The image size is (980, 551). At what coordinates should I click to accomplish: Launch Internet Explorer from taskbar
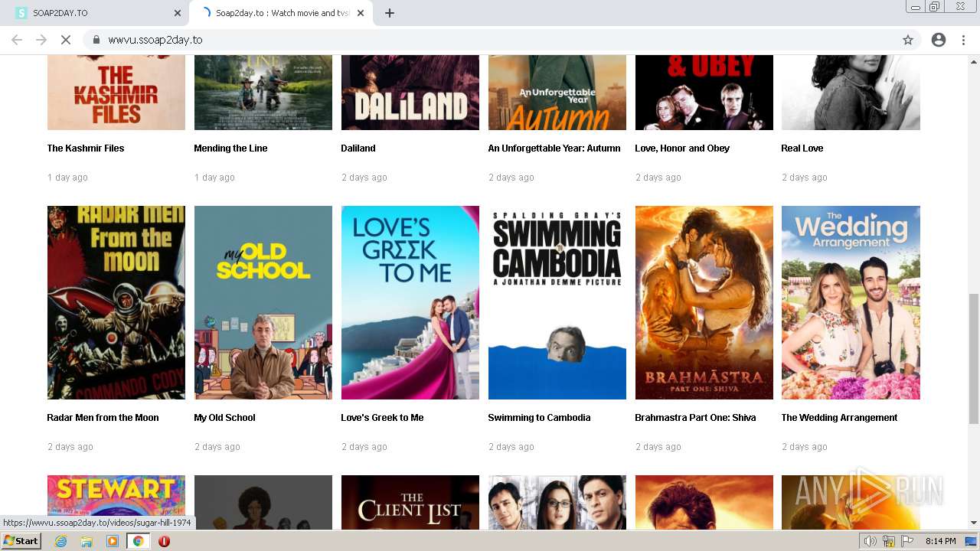(x=60, y=541)
